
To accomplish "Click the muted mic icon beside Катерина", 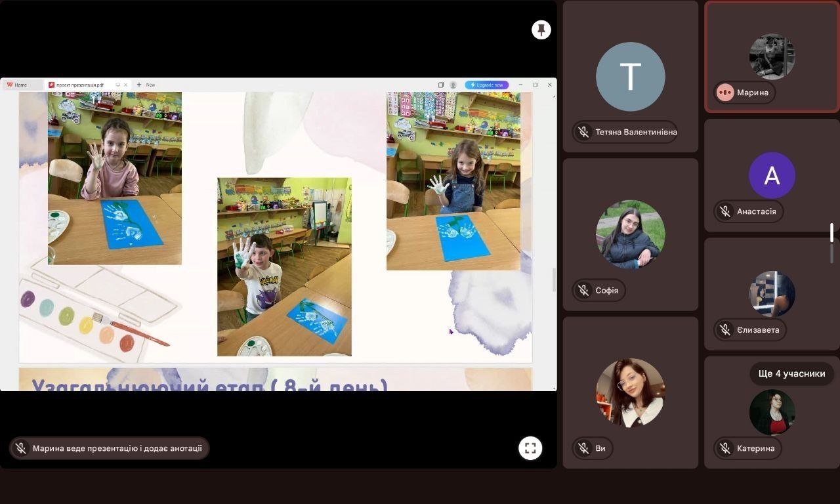I will [725, 448].
